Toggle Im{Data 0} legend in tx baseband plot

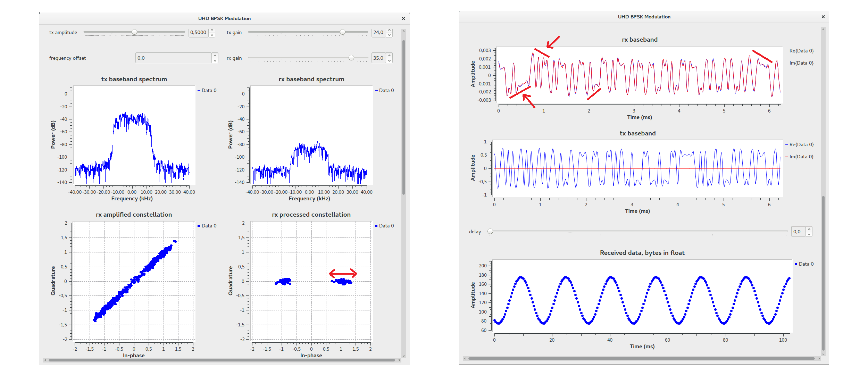pyautogui.click(x=800, y=157)
